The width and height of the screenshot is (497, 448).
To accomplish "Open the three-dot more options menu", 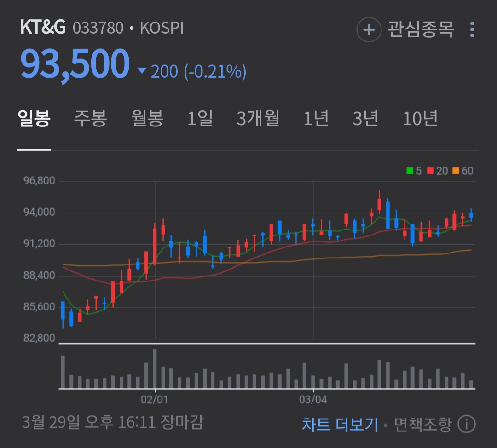I will click(472, 30).
